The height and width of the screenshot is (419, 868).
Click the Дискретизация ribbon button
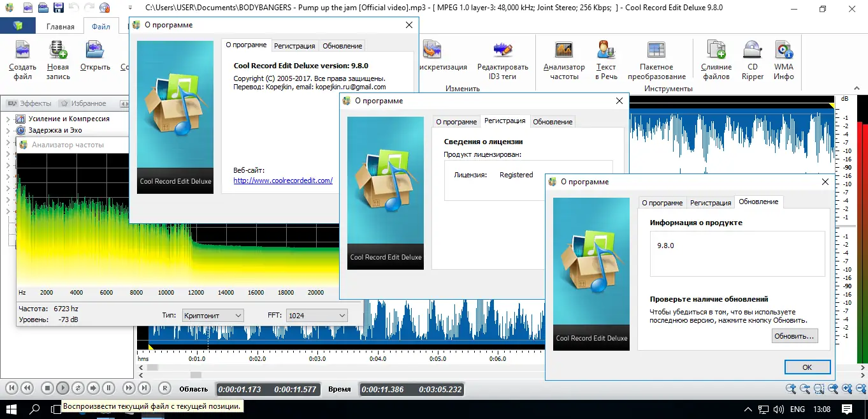[x=444, y=56]
